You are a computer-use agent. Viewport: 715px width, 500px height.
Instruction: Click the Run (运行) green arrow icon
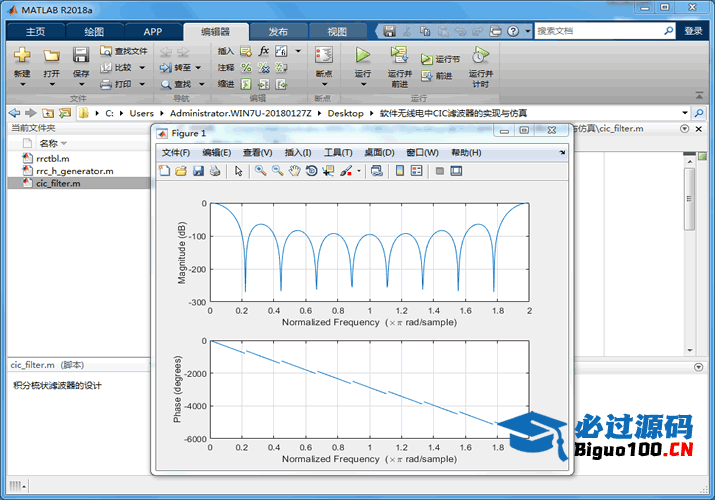click(362, 54)
